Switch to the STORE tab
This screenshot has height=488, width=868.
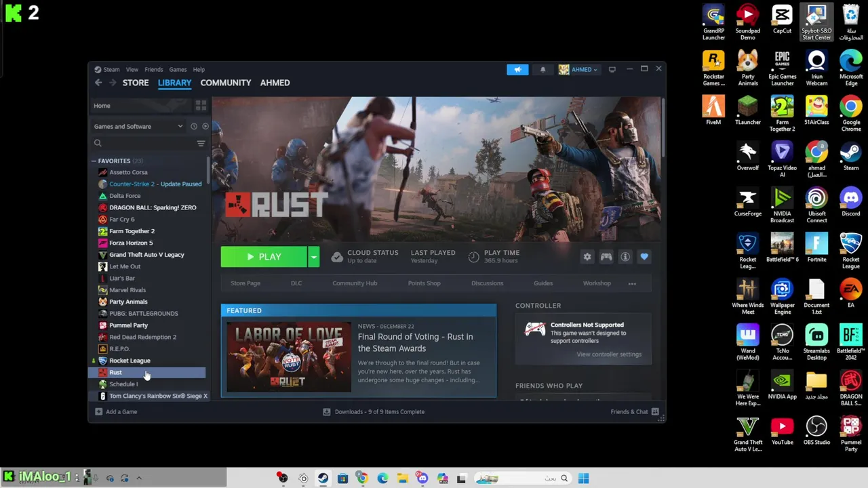pyautogui.click(x=136, y=83)
